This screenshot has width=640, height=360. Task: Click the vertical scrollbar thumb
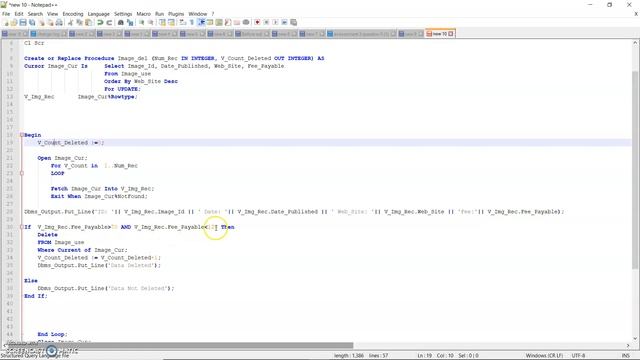tap(636, 169)
